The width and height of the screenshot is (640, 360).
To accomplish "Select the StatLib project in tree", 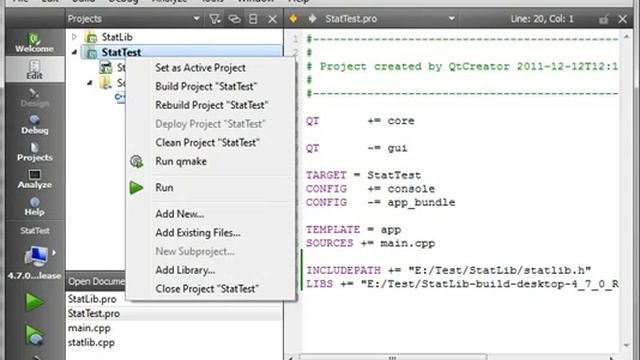I will pyautogui.click(x=117, y=37).
